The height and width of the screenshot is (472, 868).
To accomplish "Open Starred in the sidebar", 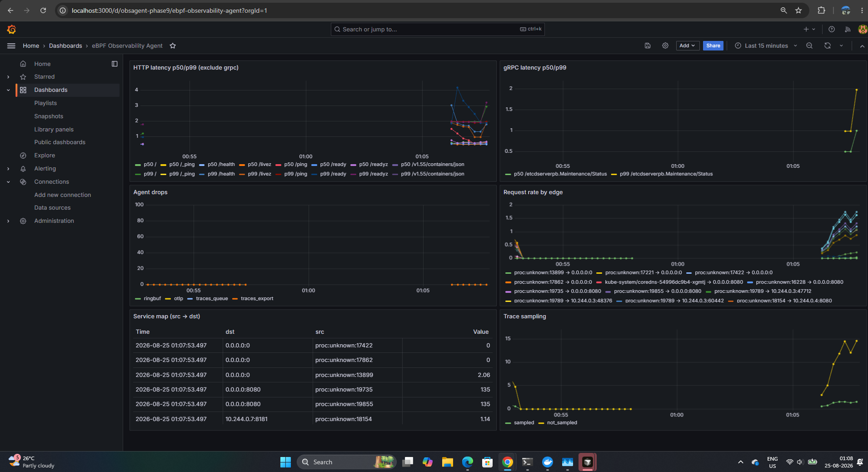I will [x=44, y=77].
